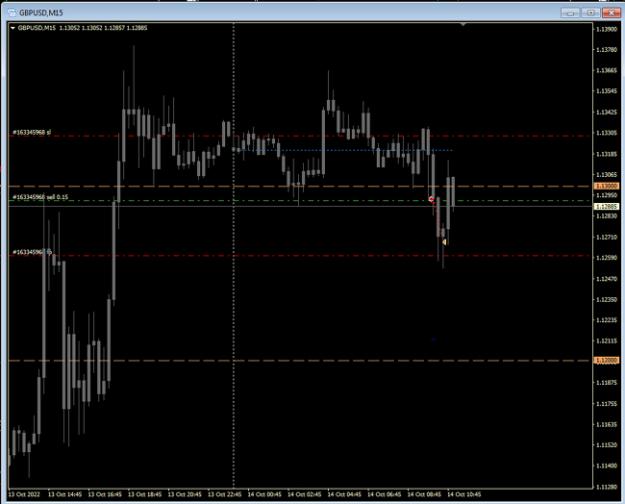The height and width of the screenshot is (504, 625).
Task: Click price axis value 1.11520
Action: point(606,445)
